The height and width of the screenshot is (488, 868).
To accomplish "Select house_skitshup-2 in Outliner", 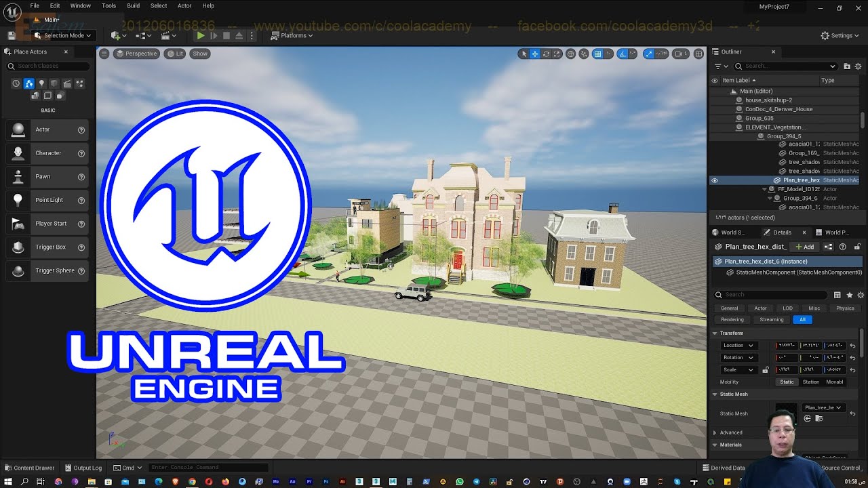I will (x=768, y=100).
